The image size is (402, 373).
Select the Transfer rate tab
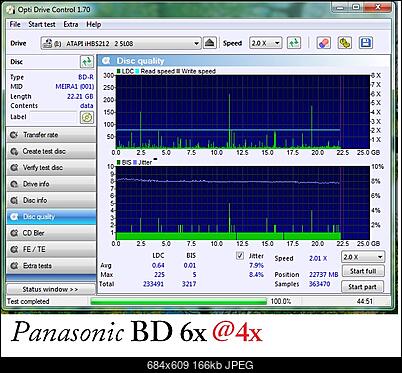point(51,135)
